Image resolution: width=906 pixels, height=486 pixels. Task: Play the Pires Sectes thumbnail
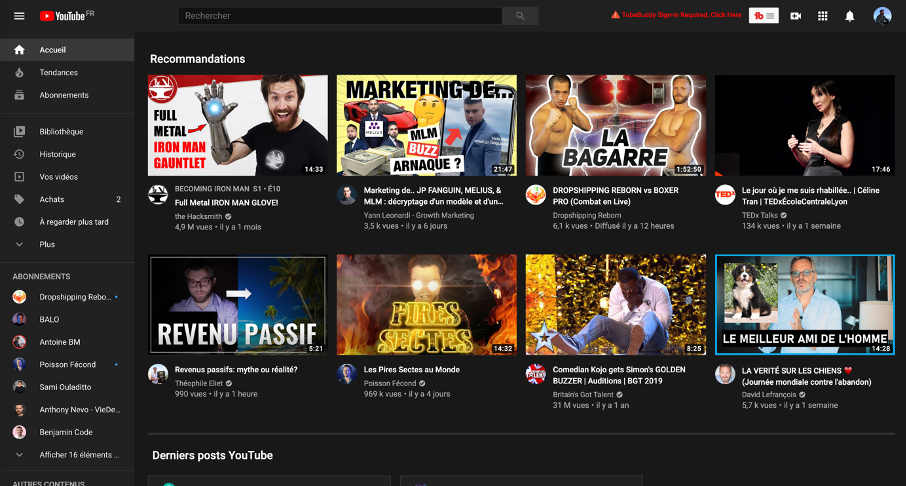click(426, 305)
